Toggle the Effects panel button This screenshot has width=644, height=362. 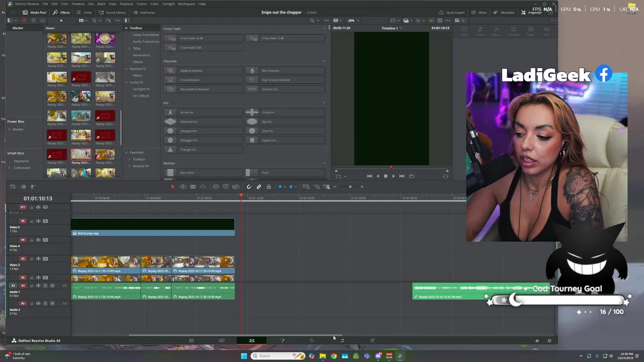[x=62, y=13]
